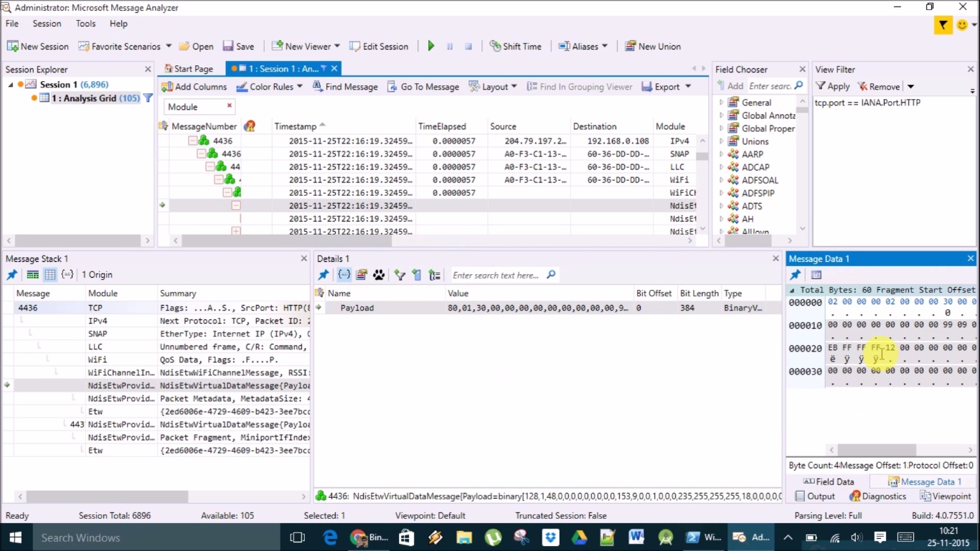Toggle the braces icon in Details toolbar
Viewport: 980px width, 551px height.
click(344, 275)
